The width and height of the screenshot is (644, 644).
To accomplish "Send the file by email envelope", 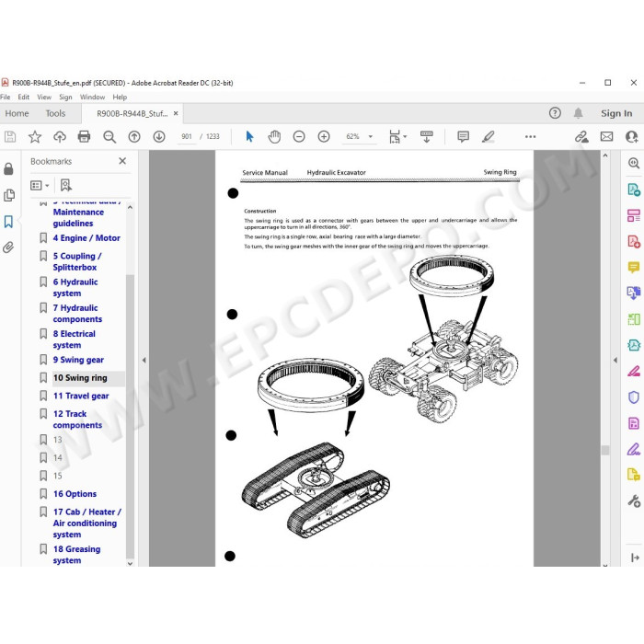I will [x=606, y=136].
